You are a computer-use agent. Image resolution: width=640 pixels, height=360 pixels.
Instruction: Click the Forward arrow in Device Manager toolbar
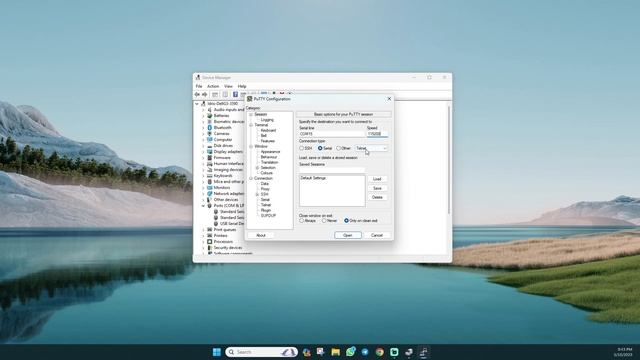click(x=204, y=95)
